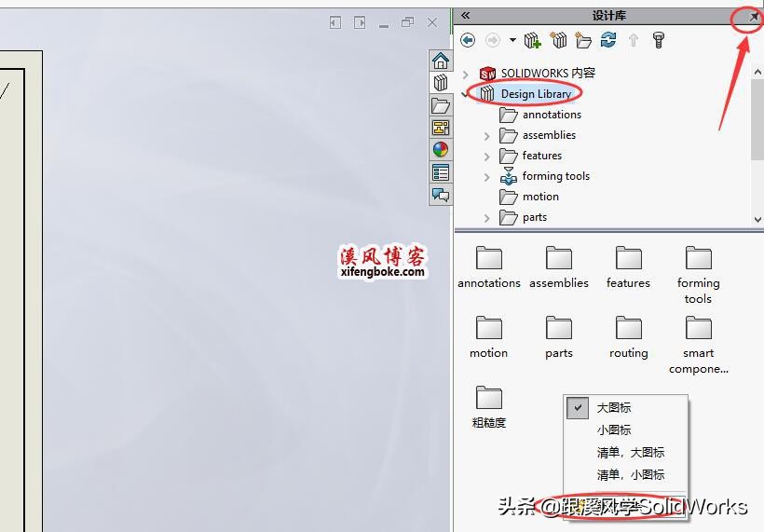Choose 大图标 in the context menu
Screen dimensions: 764x532
(x=625, y=407)
